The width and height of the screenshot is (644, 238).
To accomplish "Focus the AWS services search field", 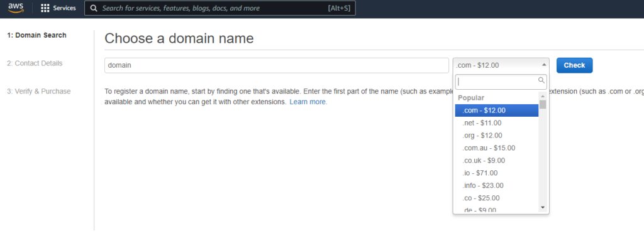I will (219, 8).
